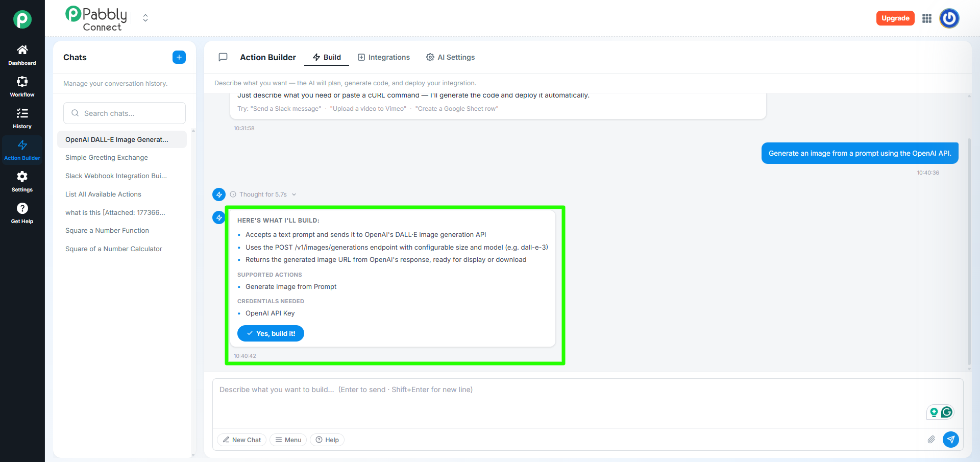This screenshot has width=980, height=462.
Task: Click the Search chats input field
Action: pyautogui.click(x=125, y=113)
